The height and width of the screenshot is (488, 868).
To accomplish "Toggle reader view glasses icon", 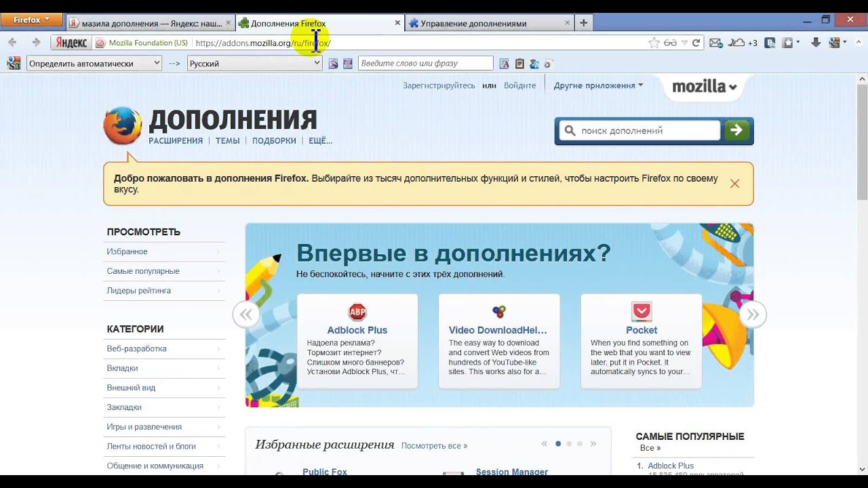I will [x=670, y=43].
